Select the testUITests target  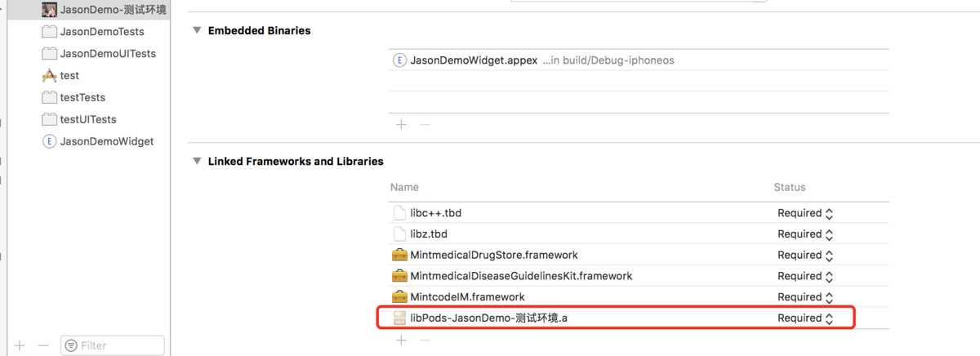[x=88, y=119]
